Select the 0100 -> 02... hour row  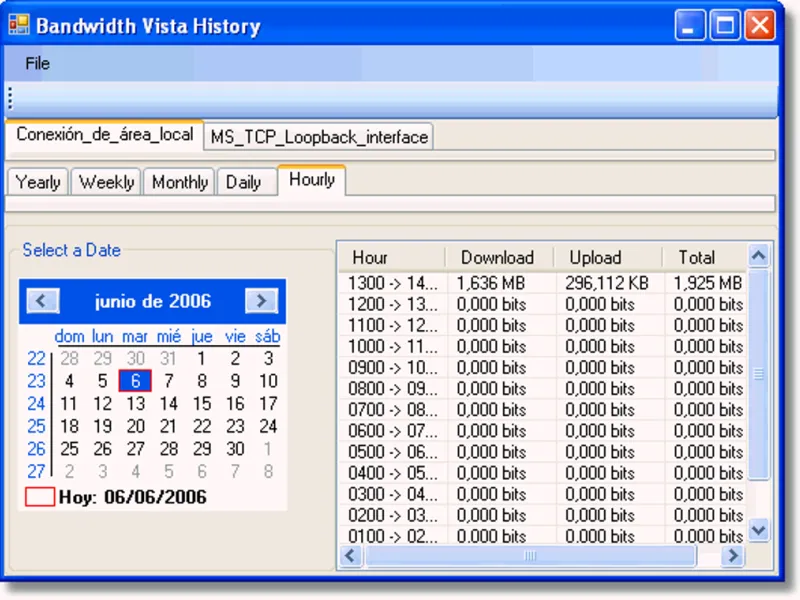(542, 536)
